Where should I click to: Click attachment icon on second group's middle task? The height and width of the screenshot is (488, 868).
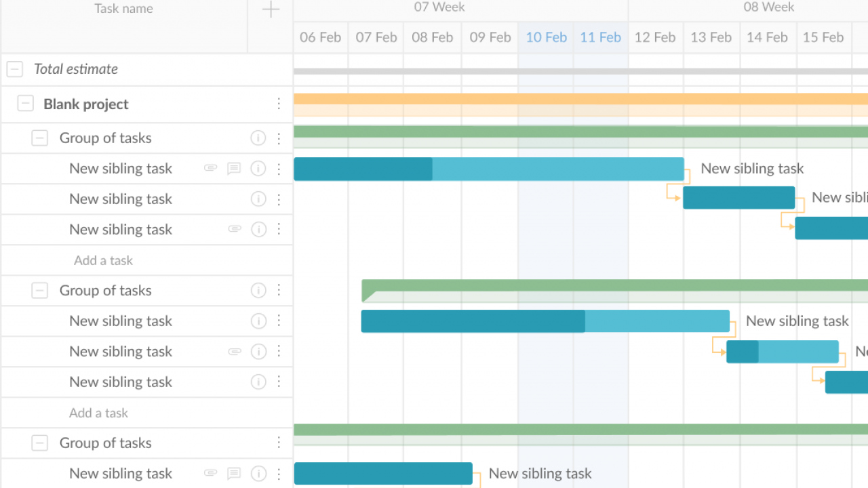click(x=235, y=352)
